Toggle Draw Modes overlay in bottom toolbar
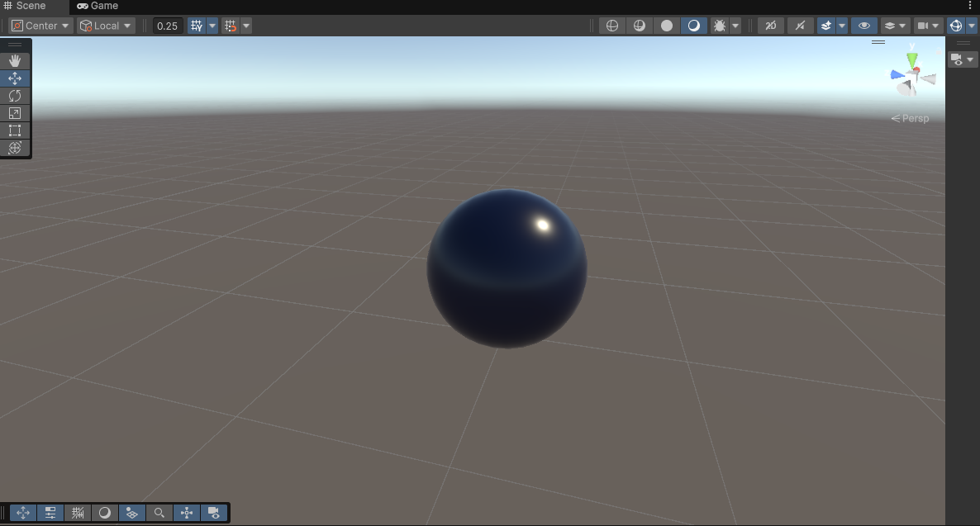This screenshot has width=980, height=526. (104, 513)
